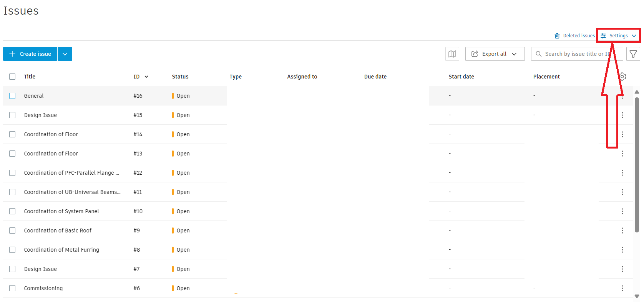Open more options for issue #8

[622, 250]
